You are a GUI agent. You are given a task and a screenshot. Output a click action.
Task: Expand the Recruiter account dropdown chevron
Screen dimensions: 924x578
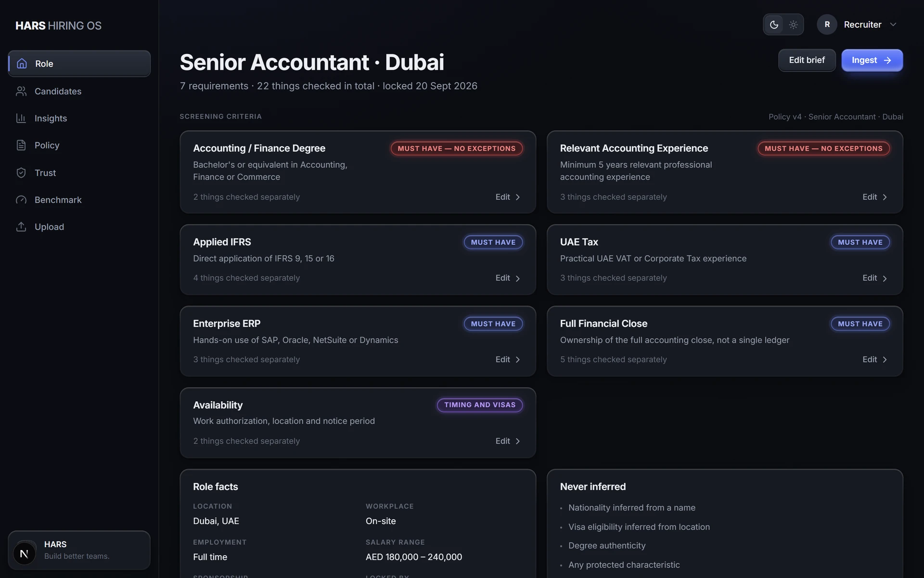coord(893,25)
